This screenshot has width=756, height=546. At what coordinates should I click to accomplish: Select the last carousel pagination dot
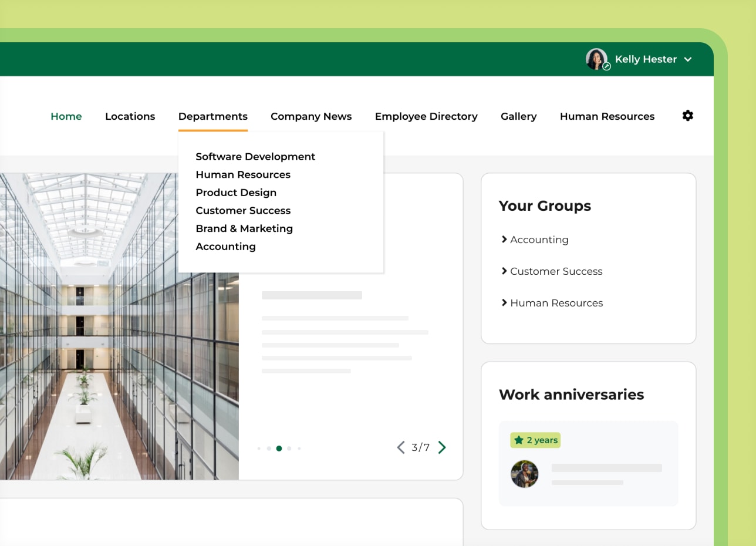coord(299,447)
